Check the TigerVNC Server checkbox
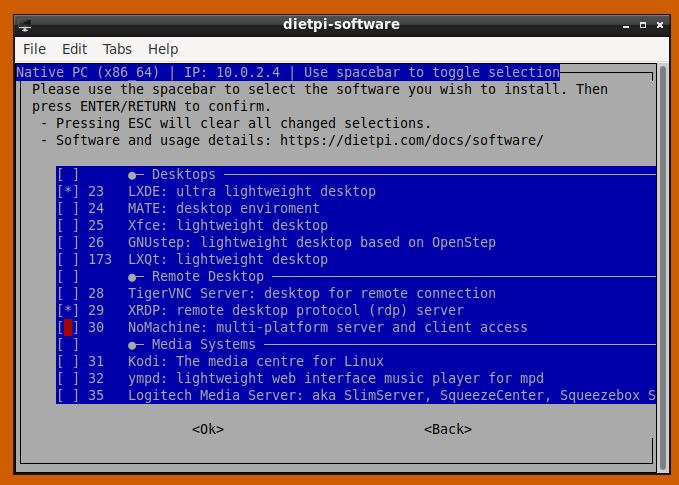 click(68, 293)
